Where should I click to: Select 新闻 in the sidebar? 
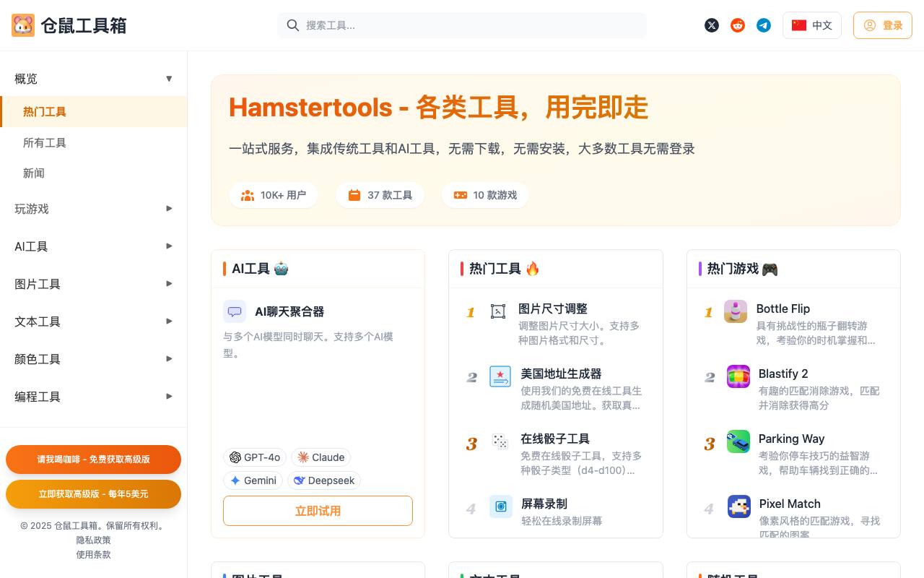click(94, 173)
